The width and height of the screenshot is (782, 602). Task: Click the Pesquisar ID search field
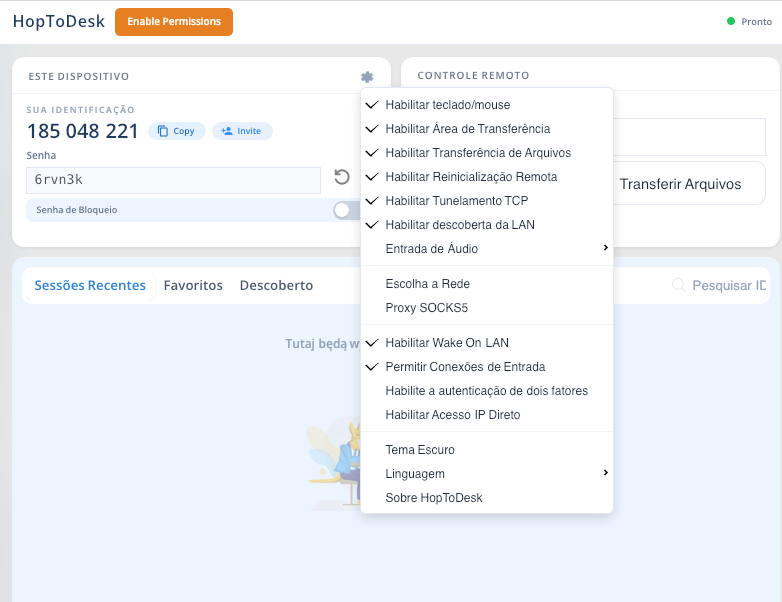[x=728, y=285]
